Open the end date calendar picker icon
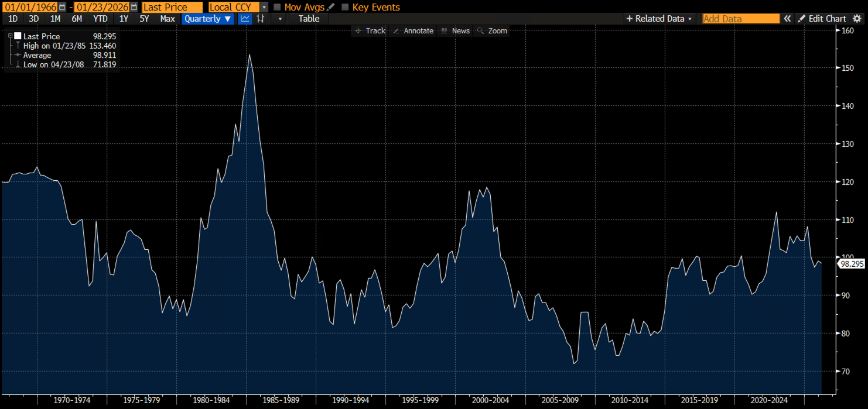Image resolution: width=868 pixels, height=409 pixels. pyautogui.click(x=135, y=7)
